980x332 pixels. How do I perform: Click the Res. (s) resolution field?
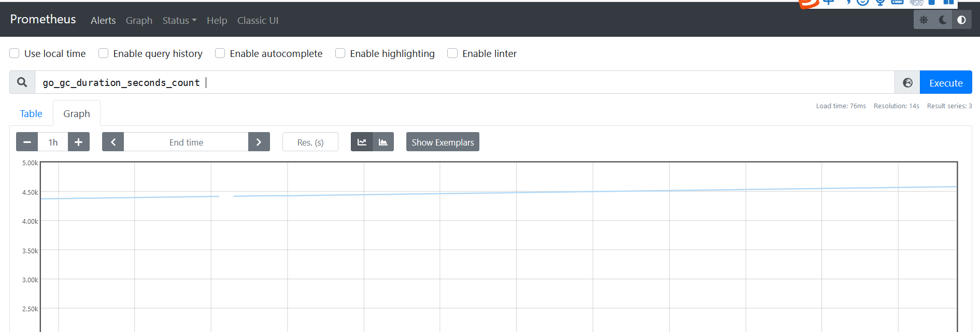[x=310, y=142]
